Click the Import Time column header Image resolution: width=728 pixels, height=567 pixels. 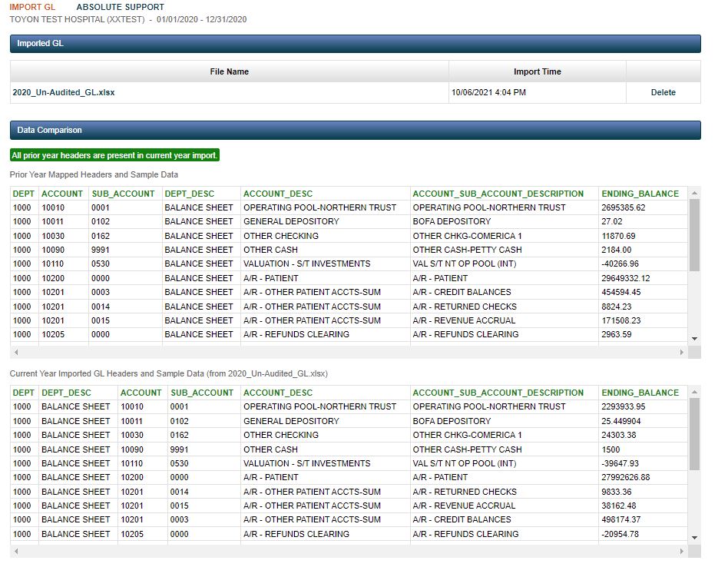tap(538, 71)
